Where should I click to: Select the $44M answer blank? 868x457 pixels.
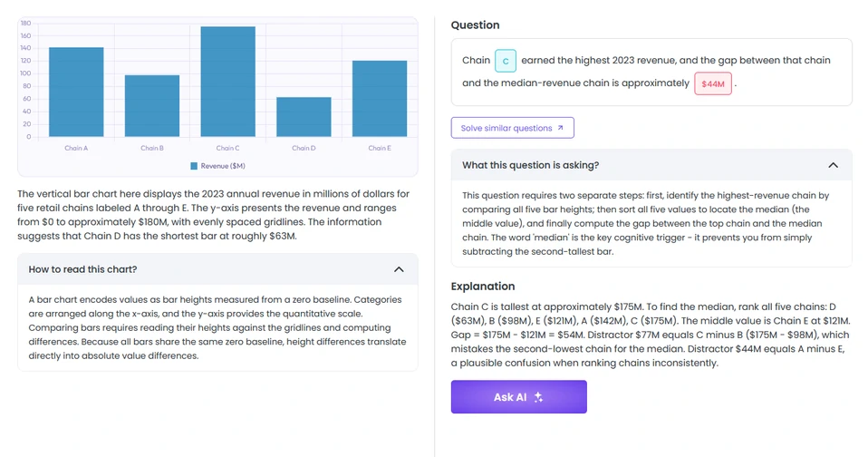click(713, 83)
